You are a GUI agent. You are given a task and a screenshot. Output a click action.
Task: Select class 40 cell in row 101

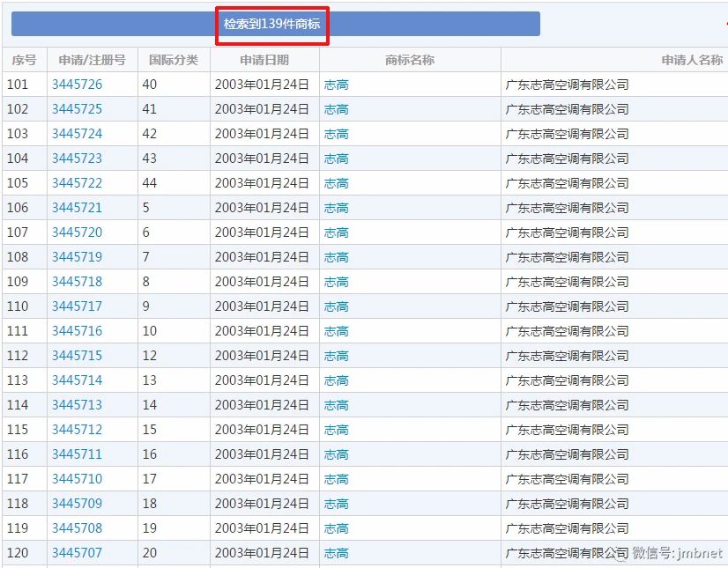coord(174,85)
